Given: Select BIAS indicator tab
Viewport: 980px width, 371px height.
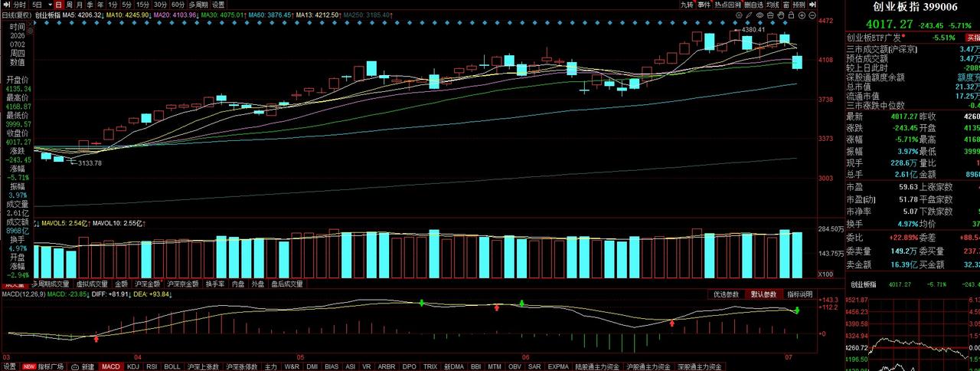Looking at the screenshot, I should (x=333, y=366).
